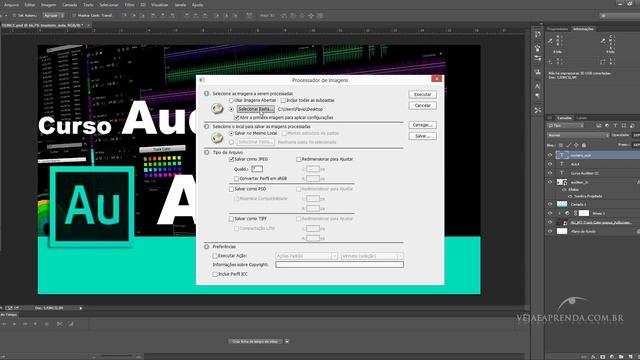Open the top History icon in side strip

tap(538, 35)
